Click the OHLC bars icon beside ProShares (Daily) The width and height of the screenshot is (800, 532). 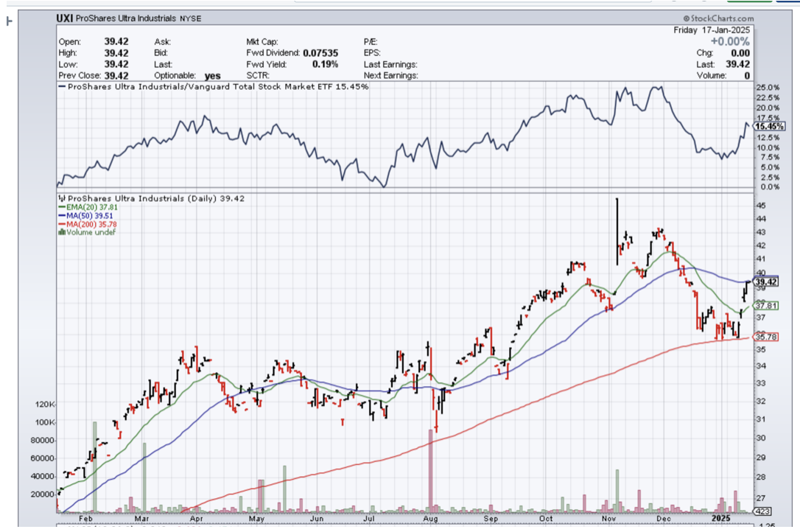click(61, 198)
